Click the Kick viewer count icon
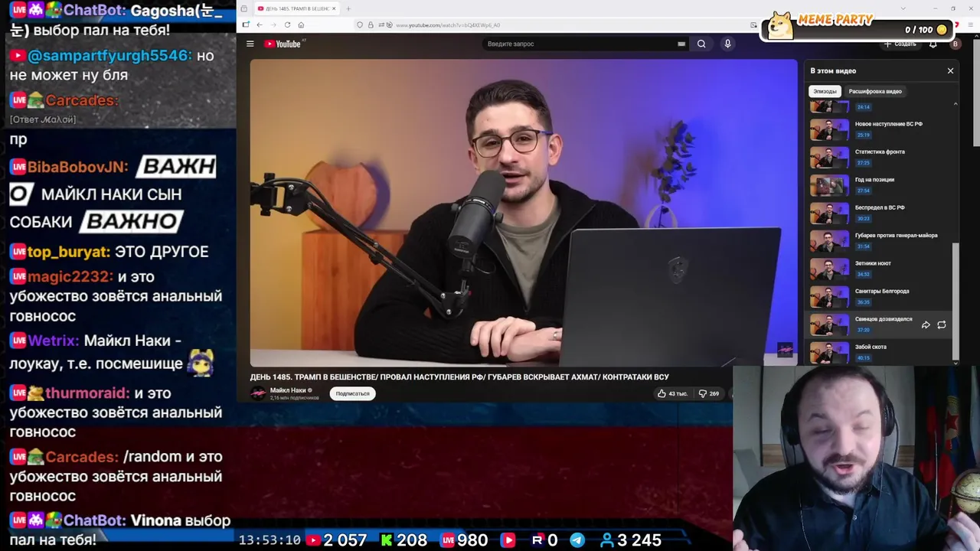980x551 pixels. (x=387, y=540)
